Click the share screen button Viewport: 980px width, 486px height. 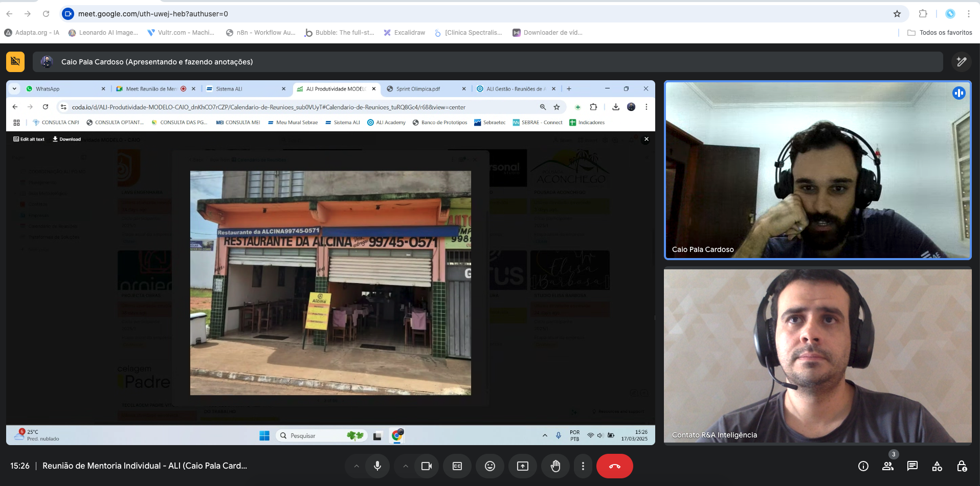[522, 466]
